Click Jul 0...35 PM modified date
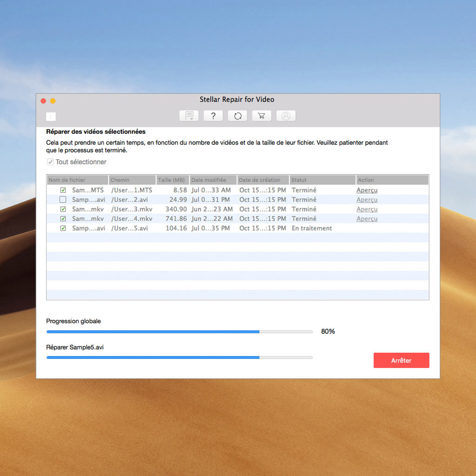This screenshot has height=476, width=476. pyautogui.click(x=211, y=228)
